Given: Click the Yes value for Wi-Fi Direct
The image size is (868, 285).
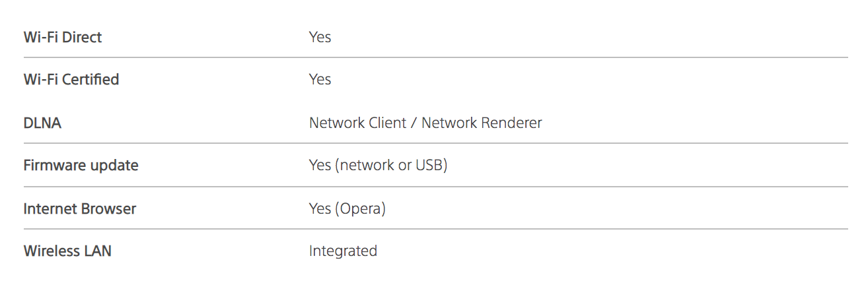Looking at the screenshot, I should (x=320, y=37).
